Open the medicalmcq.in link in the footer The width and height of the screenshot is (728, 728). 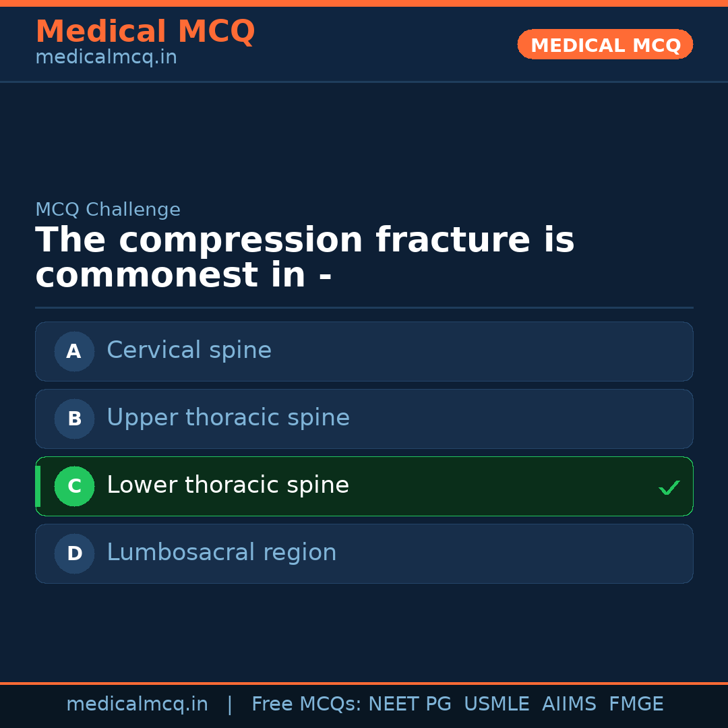pos(137,704)
